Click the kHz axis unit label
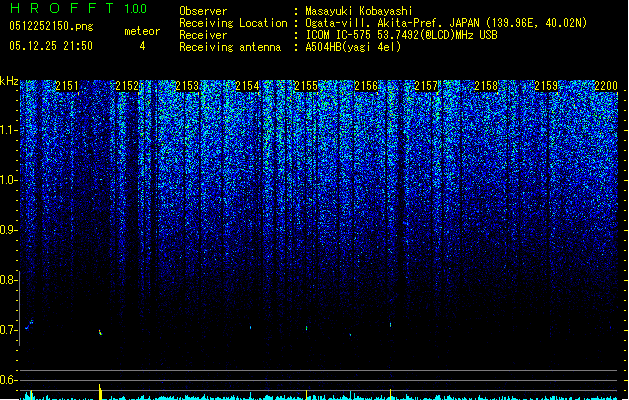Image resolution: width=629 pixels, height=400 pixels. [9, 81]
